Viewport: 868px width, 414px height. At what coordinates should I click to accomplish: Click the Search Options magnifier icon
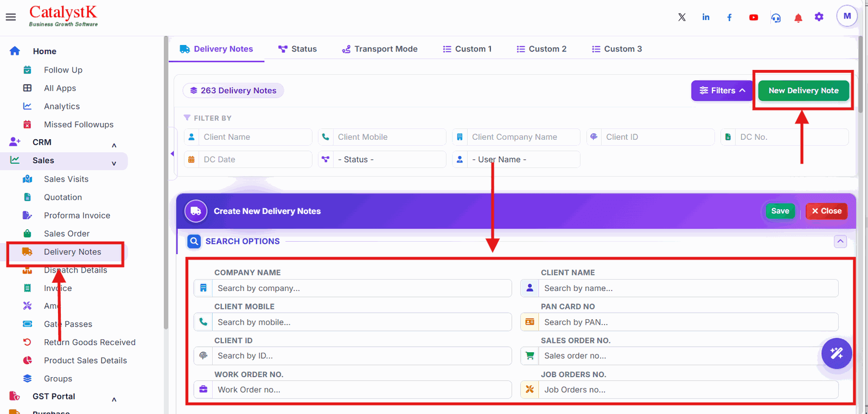click(194, 241)
